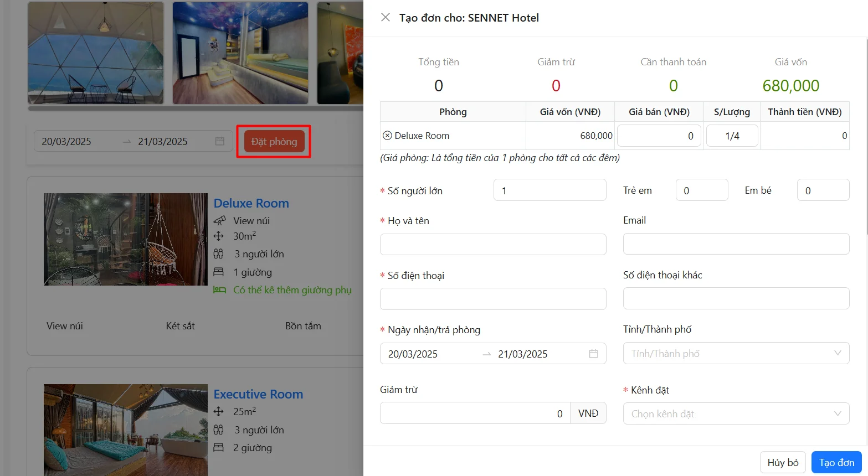Screen dimensions: 868x476
Task: Focus the Họ và tên input field
Action: pyautogui.click(x=492, y=244)
